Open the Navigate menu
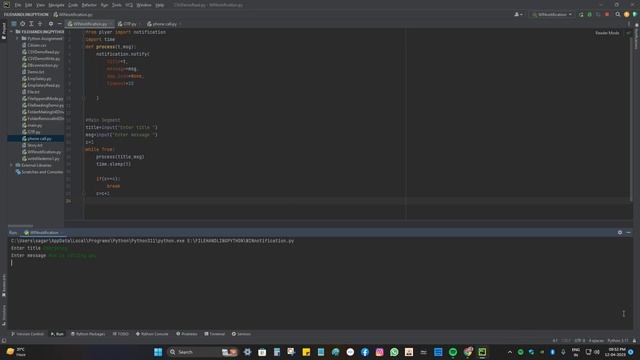Screen dimensions: 640x360 coord(56,5)
